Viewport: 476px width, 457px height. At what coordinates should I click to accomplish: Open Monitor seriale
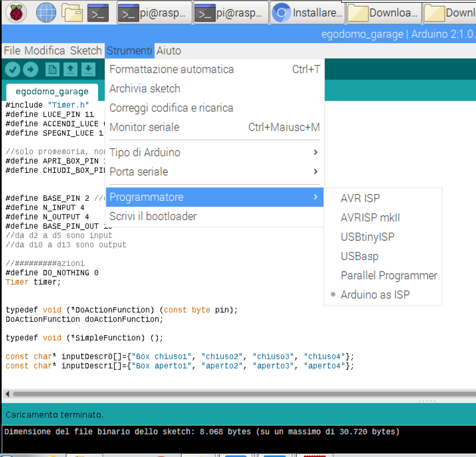(214, 127)
